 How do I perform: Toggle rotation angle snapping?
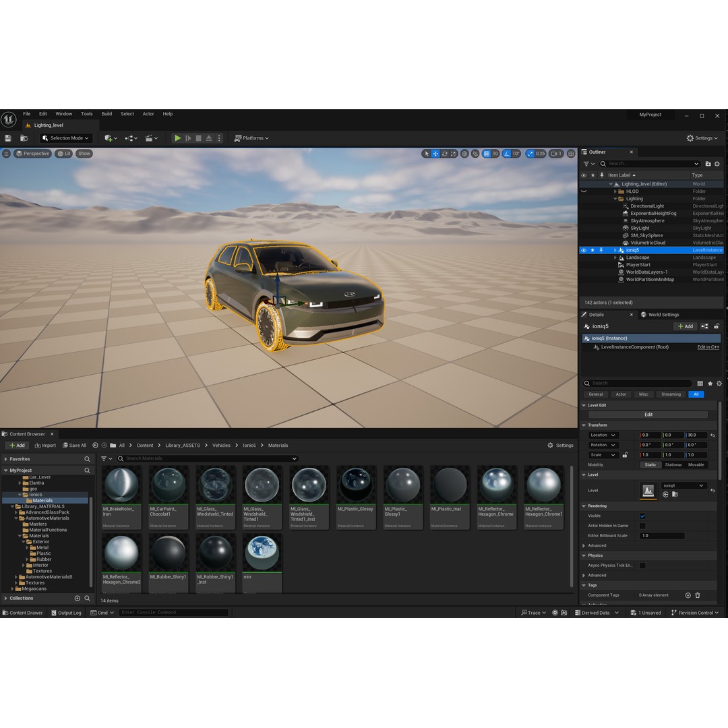[506, 154]
